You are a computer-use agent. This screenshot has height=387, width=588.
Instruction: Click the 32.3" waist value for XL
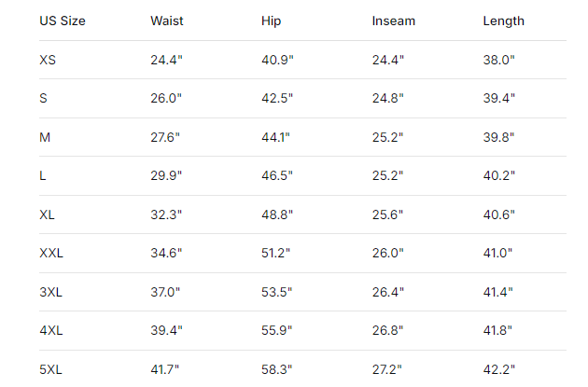166,214
